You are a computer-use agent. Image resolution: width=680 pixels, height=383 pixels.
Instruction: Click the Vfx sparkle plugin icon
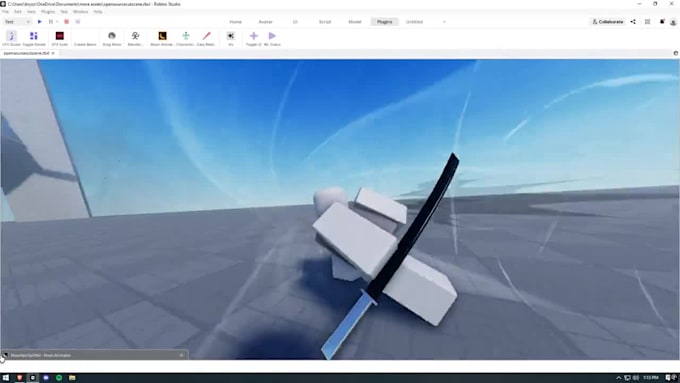[231, 36]
